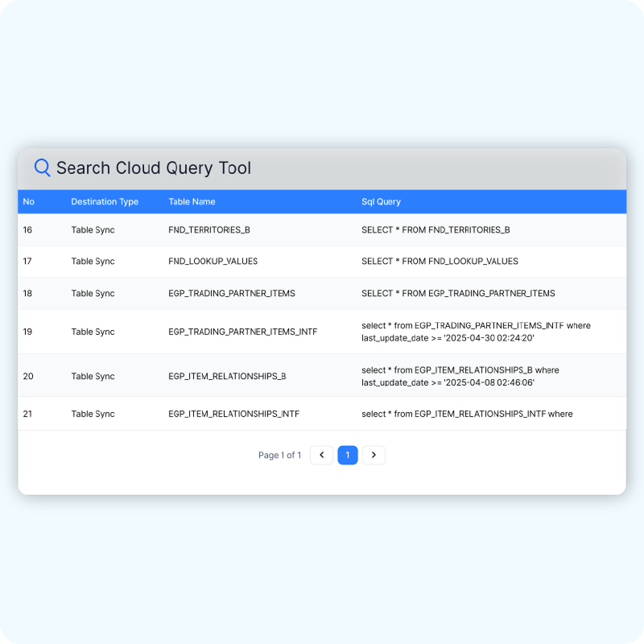Sort by the No column header

pyautogui.click(x=29, y=202)
